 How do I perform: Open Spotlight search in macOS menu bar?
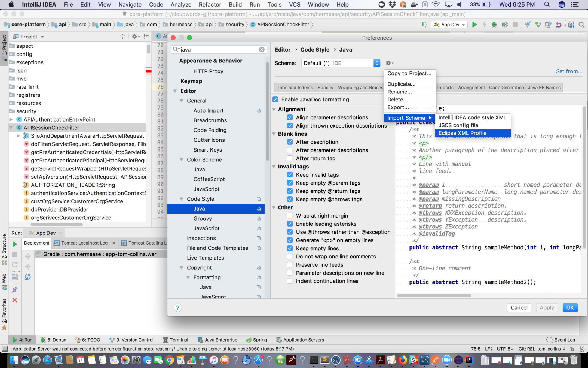[547, 4]
